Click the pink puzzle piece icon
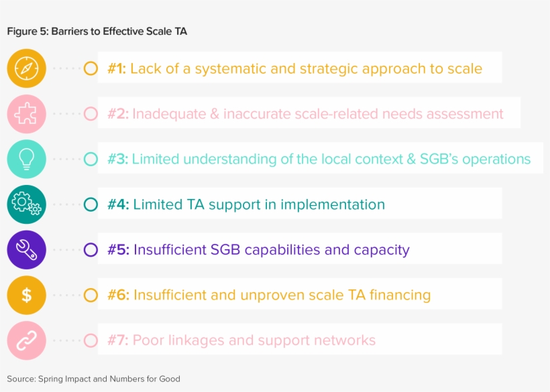This screenshot has width=550, height=392. [x=27, y=114]
